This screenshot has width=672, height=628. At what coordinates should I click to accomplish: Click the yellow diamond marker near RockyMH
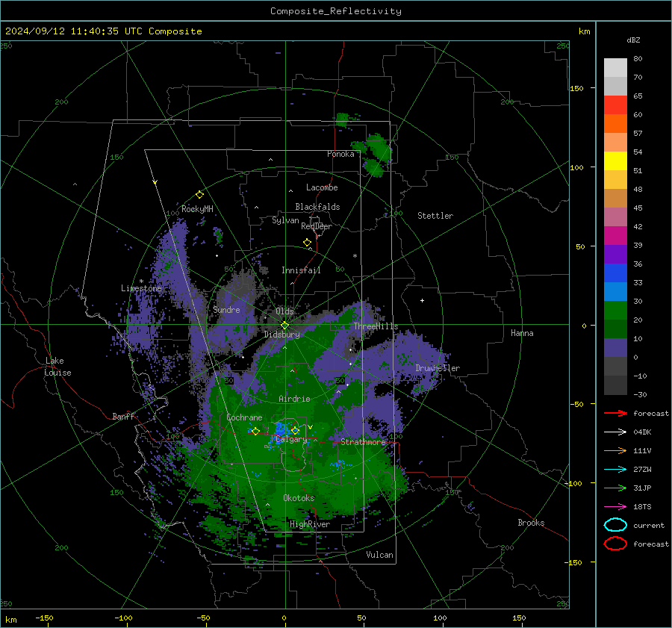pos(199,195)
